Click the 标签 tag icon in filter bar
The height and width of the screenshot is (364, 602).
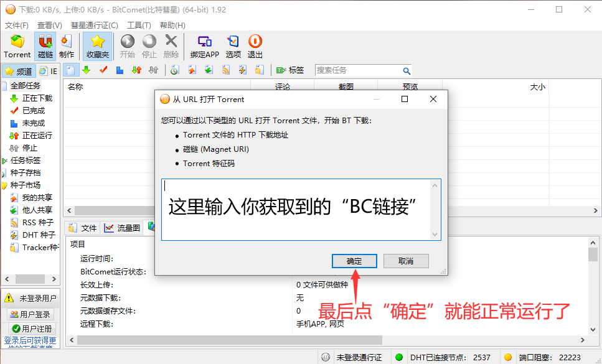(281, 70)
